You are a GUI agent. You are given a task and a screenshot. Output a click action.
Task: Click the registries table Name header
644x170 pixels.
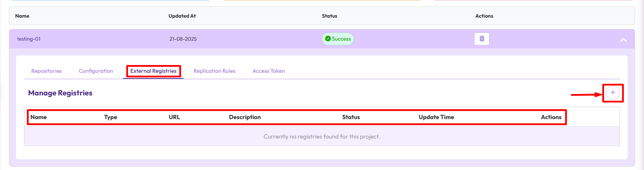click(39, 117)
